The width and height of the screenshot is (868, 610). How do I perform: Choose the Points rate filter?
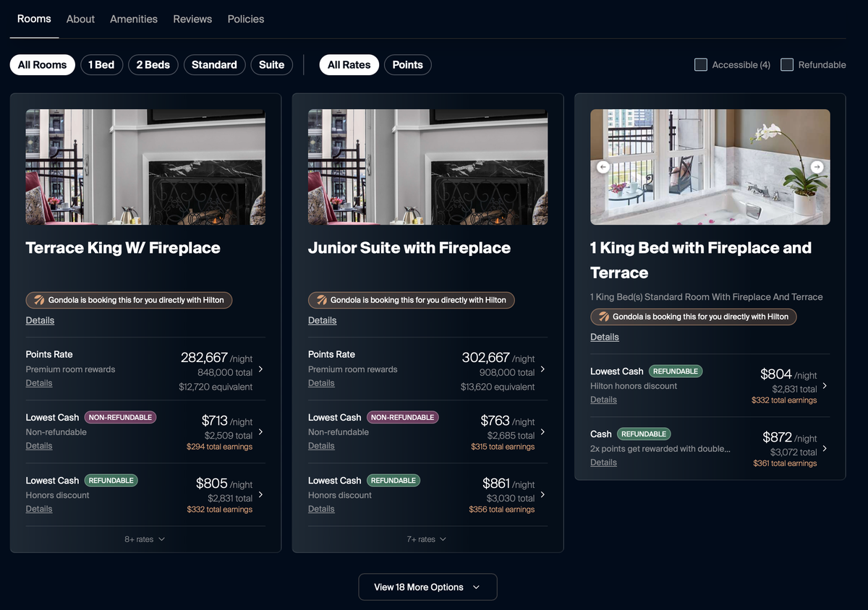click(408, 65)
